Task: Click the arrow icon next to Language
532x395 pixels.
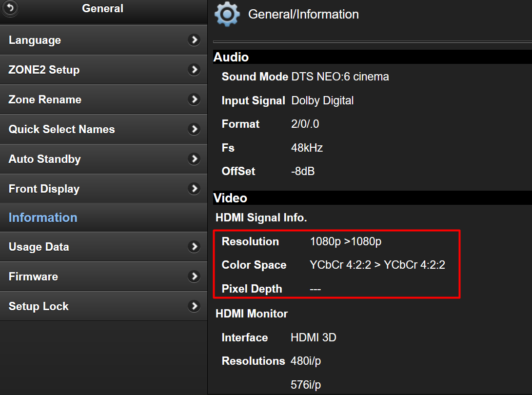Action: (194, 40)
